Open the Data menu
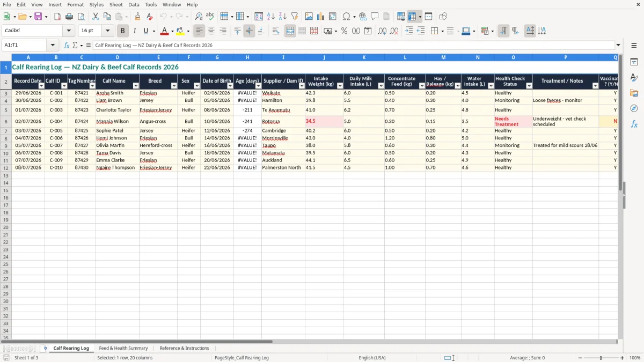644x362 pixels. click(x=134, y=4)
